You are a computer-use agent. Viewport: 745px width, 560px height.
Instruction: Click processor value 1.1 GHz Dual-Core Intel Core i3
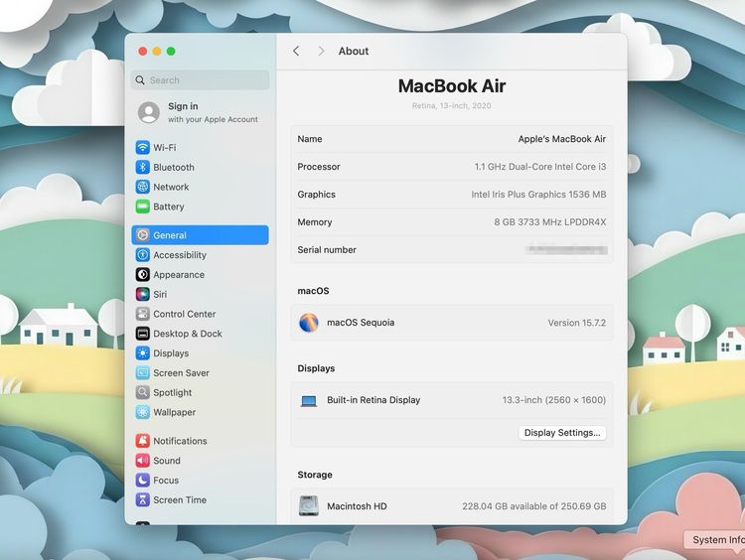(x=540, y=167)
